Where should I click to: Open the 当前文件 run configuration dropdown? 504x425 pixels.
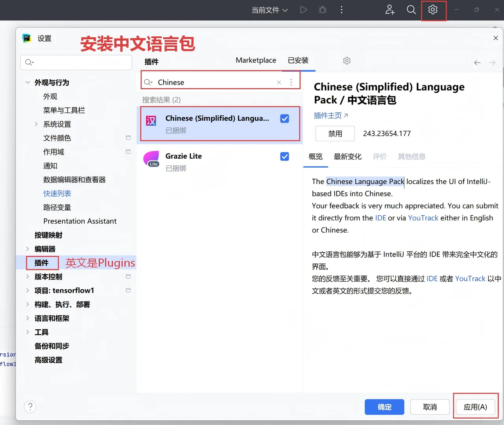270,10
